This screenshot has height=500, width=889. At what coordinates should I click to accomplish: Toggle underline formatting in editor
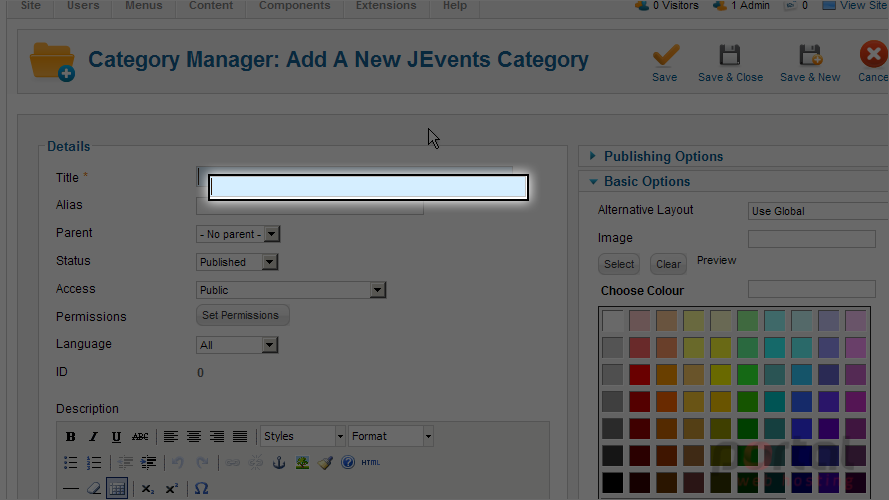coord(116,437)
